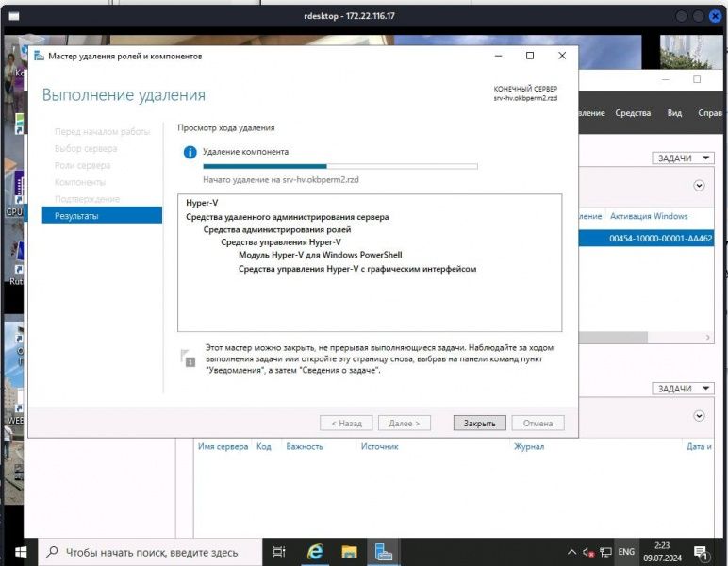Open the lower ЗАДАЧИ dropdown

coord(682,389)
